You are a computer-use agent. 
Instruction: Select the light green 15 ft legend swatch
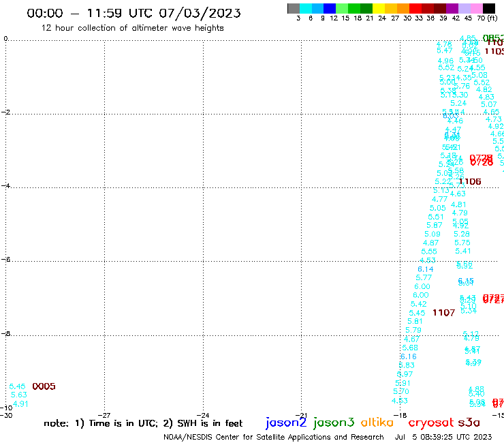pos(342,8)
